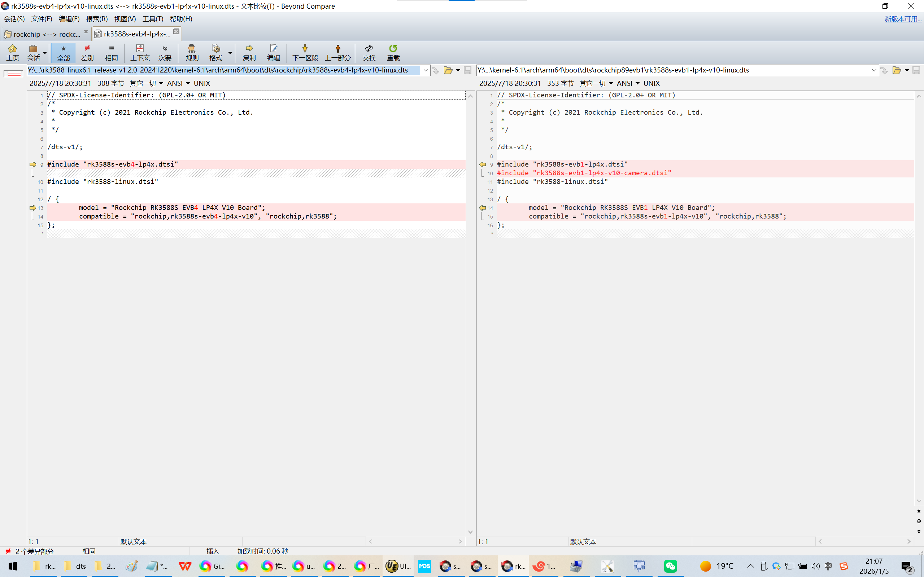The image size is (924, 577).
Task: Open right pane 其它一切 file type dropdown
Action: coord(596,83)
